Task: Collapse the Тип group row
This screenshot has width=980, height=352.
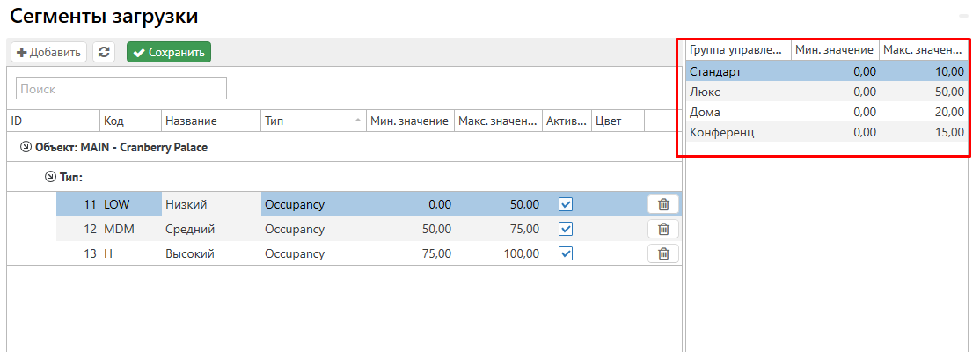Action: pos(50,177)
